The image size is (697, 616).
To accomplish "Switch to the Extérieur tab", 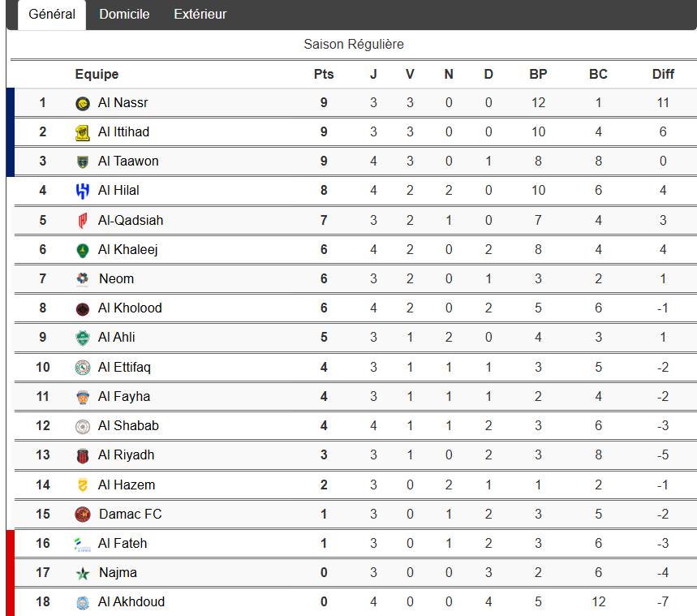I will [200, 15].
